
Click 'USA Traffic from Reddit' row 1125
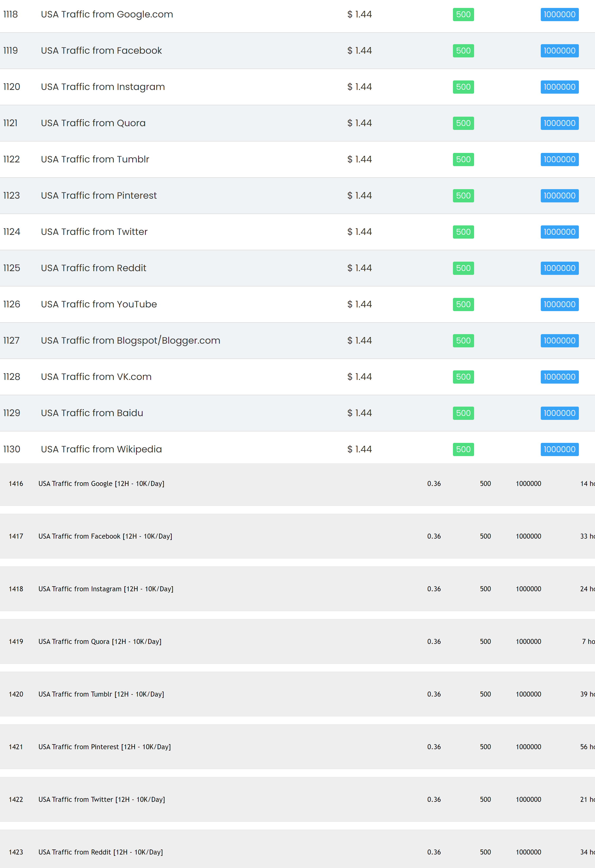tap(93, 268)
